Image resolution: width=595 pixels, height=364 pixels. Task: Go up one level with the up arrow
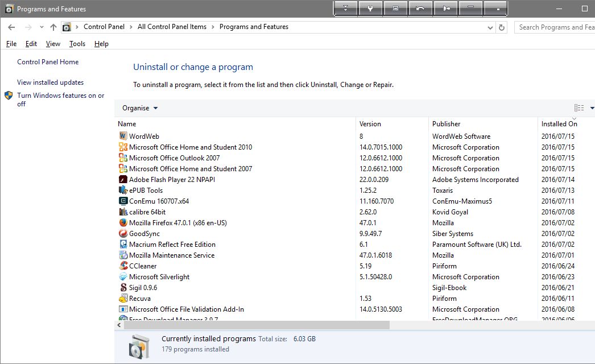pos(53,27)
